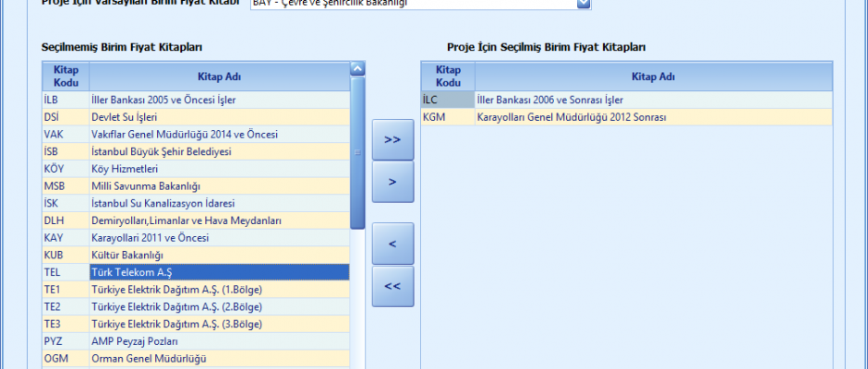Screen dimensions: 868x369
Task: Select the Devlet Su İşleri row
Action: click(219, 117)
